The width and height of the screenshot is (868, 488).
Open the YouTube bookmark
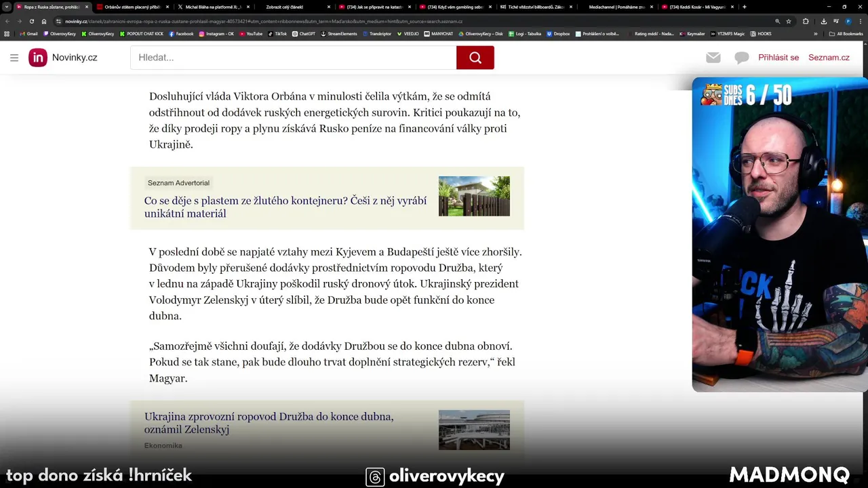251,33
